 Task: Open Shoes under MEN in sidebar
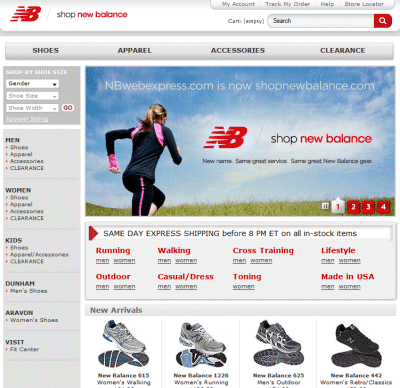[19, 147]
